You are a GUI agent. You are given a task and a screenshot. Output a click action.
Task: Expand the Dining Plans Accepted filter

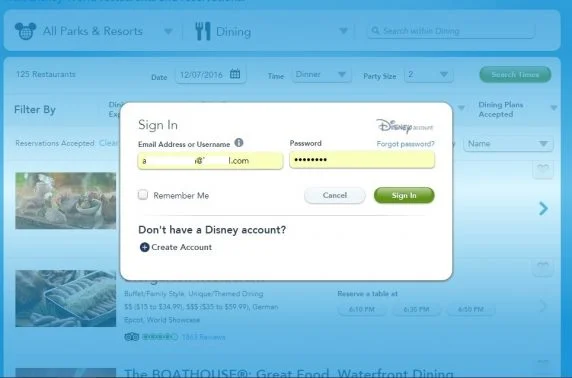553,108
